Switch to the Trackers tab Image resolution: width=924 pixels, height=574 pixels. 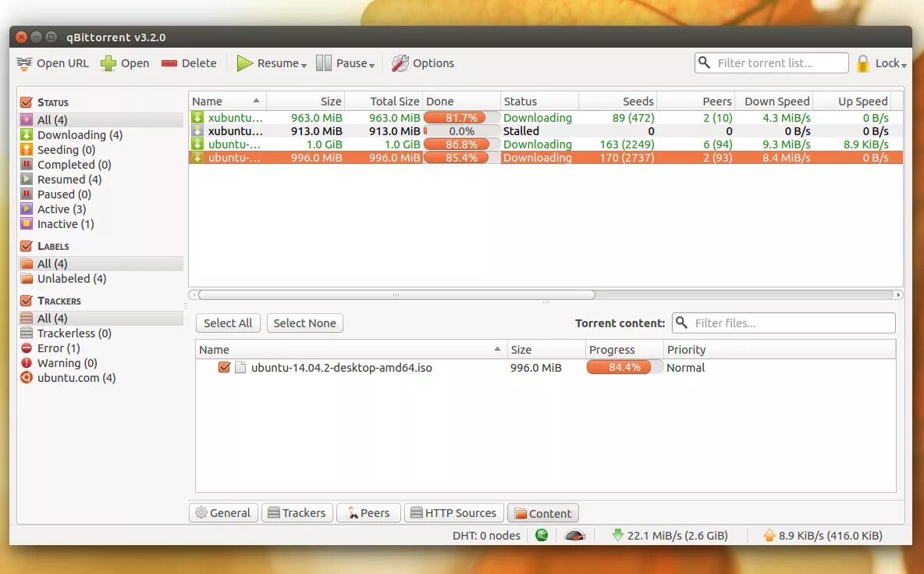297,512
